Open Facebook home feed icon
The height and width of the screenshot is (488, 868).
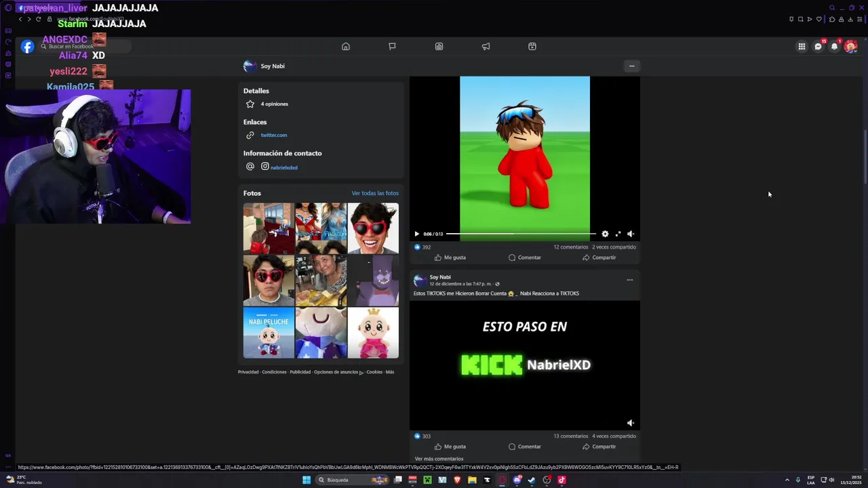346,47
